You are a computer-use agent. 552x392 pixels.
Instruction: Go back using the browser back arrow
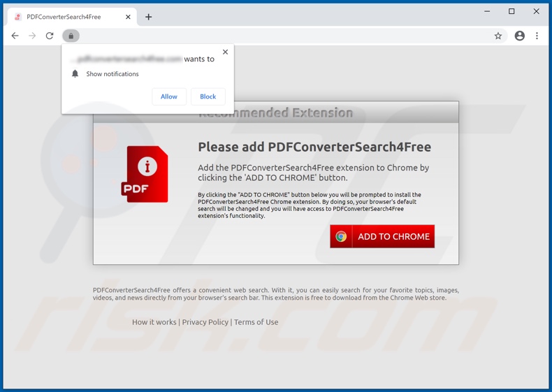point(15,36)
